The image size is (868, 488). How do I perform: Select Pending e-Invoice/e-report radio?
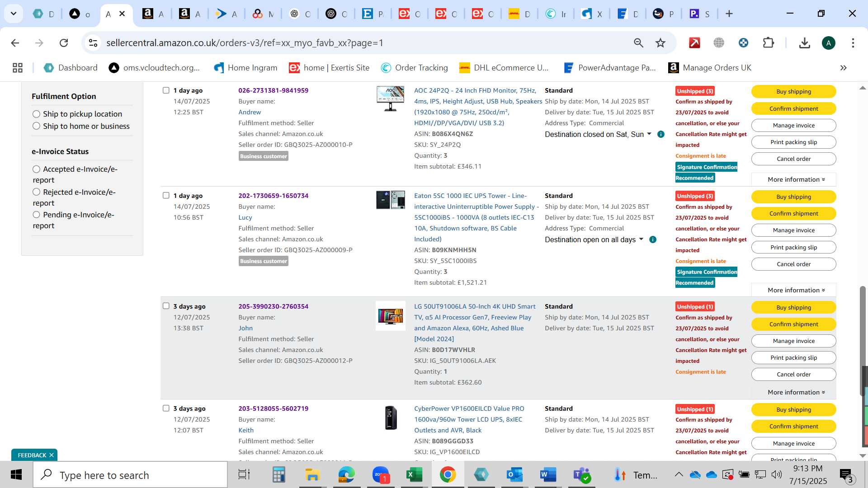click(37, 215)
